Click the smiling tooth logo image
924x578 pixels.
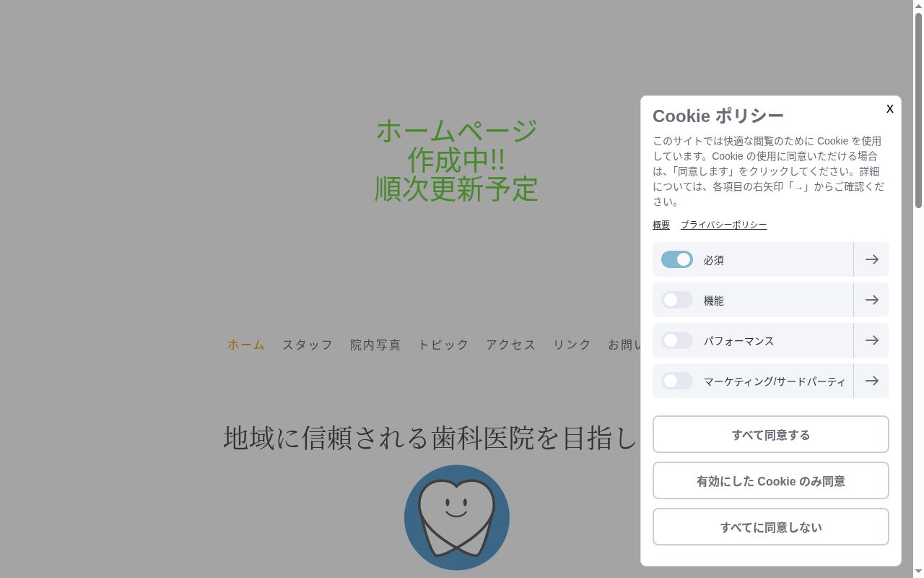(x=457, y=517)
